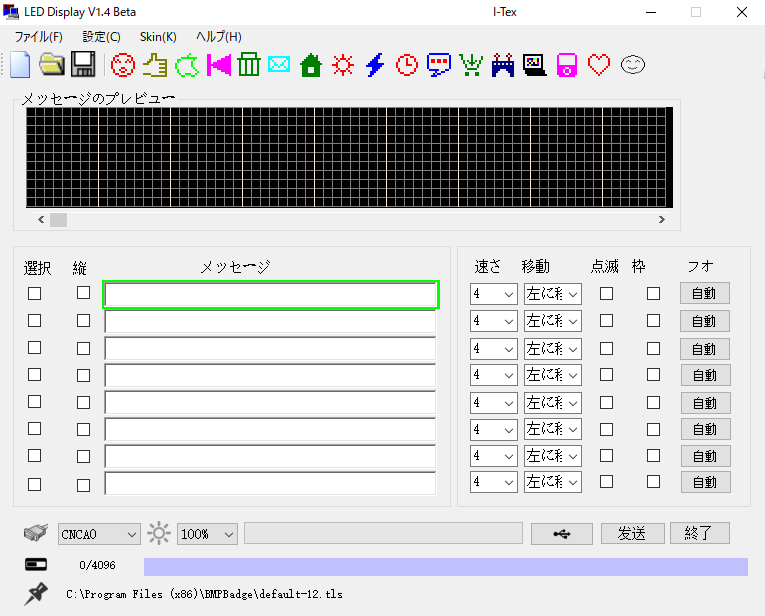Click the New file icon
The image size is (765, 616).
[20, 65]
